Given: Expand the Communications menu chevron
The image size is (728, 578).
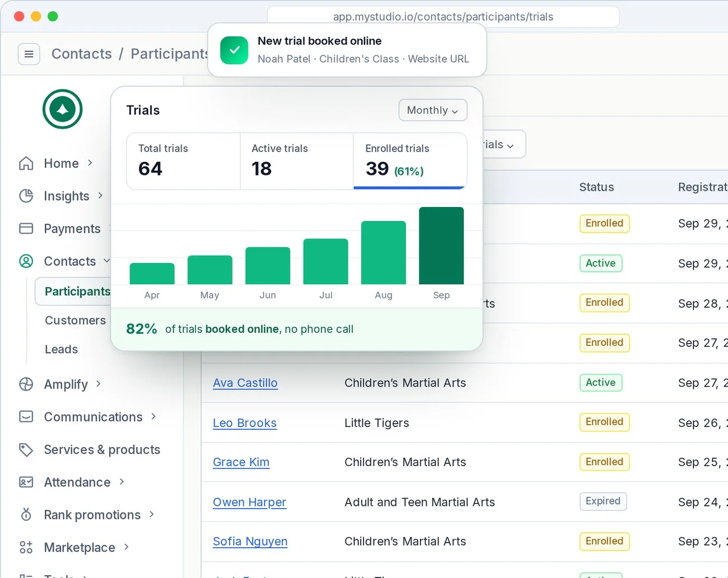Looking at the screenshot, I should click(x=153, y=416).
